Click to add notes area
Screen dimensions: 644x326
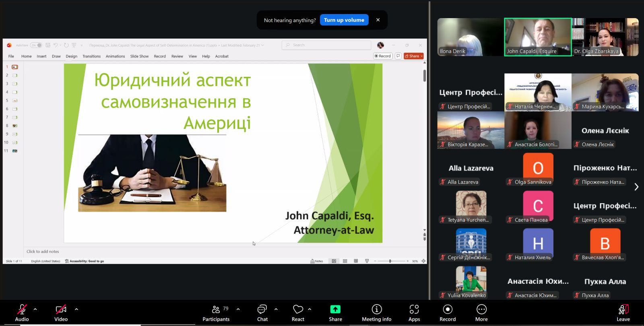tap(43, 252)
